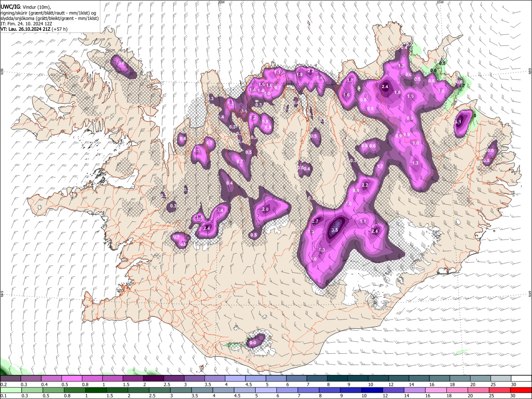Click the 'slydda/snjókoma' description line in header
The image size is (532, 399).
49,18
